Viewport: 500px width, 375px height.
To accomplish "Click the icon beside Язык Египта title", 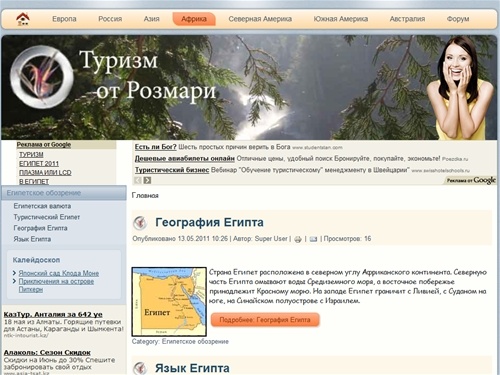I will (x=140, y=368).
